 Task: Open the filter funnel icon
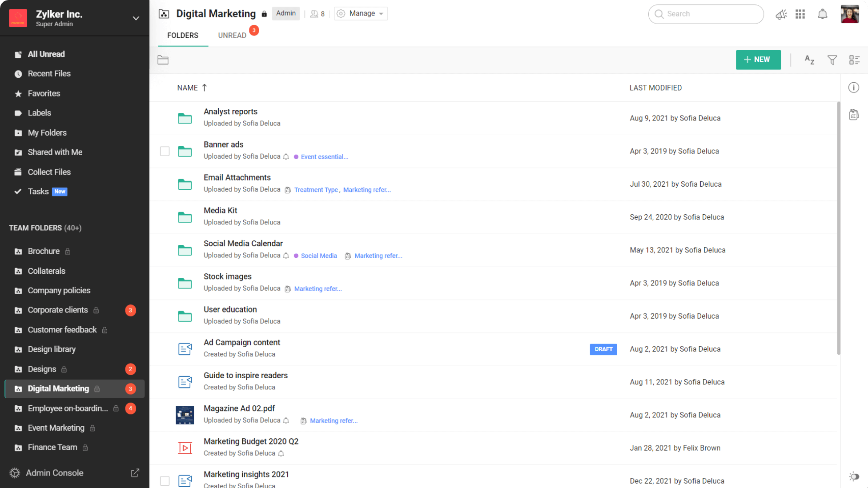pyautogui.click(x=832, y=60)
